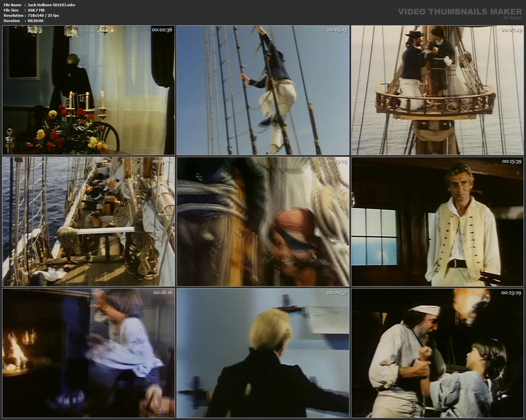Select the thumbnail at 00:07:49
Viewport: 526px width, 420px height.
pyautogui.click(x=437, y=90)
